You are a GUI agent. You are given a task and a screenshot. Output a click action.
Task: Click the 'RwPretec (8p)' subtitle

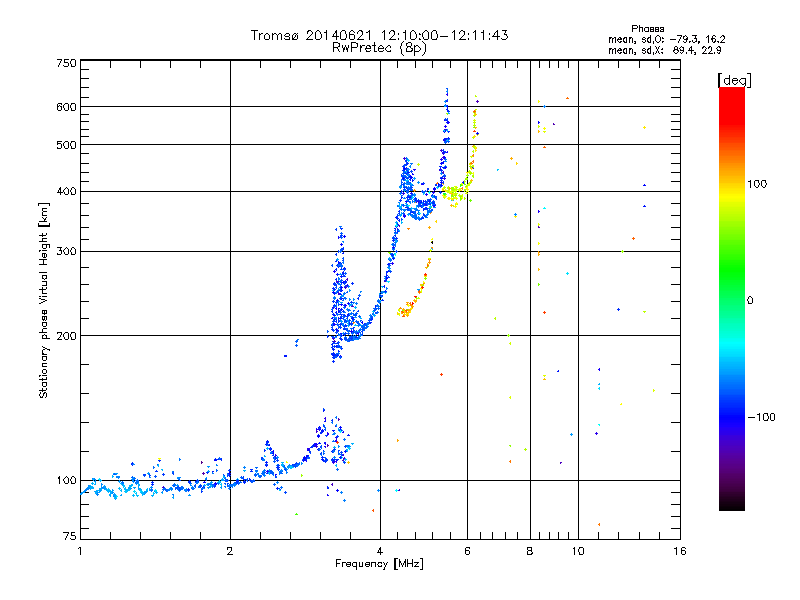[x=379, y=48]
